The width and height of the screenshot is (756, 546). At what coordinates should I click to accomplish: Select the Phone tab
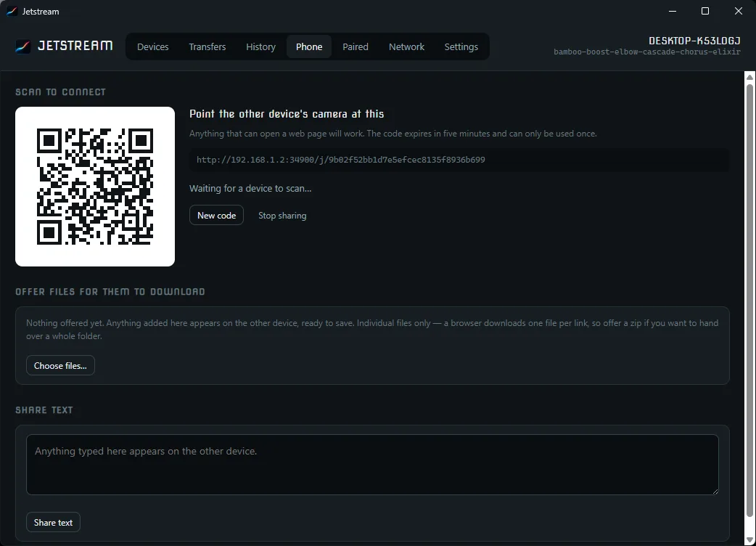pos(309,46)
